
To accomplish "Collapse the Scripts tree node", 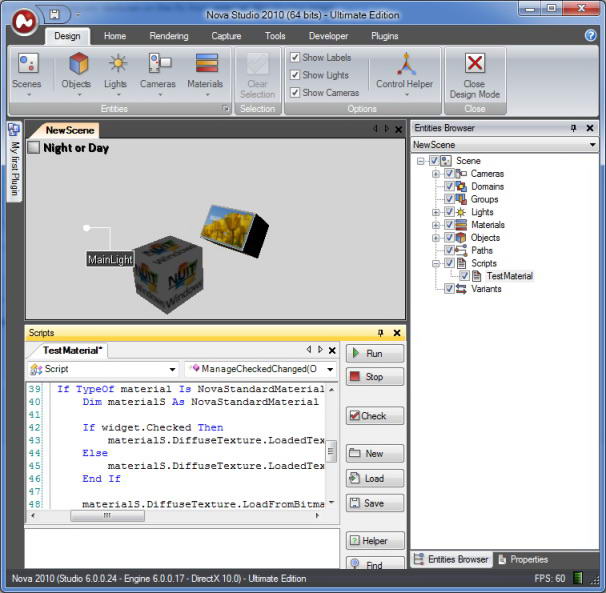I will [x=436, y=263].
